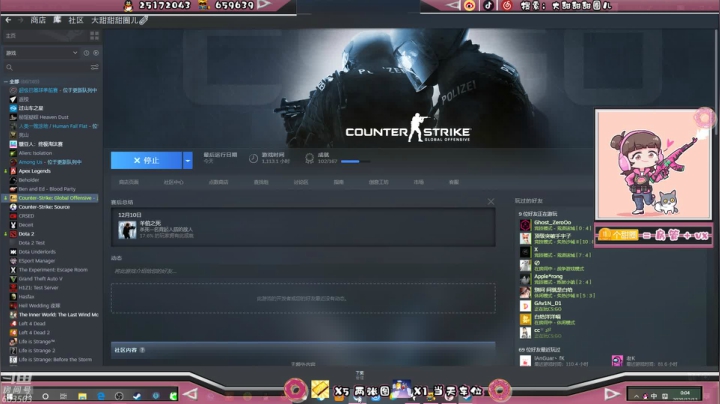Open Microsoft Edge from taskbar
720x404 pixels.
101,396
